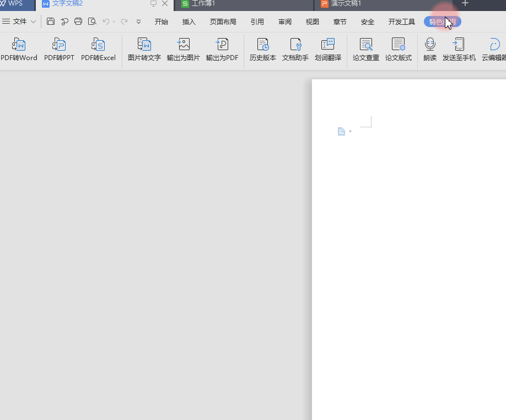506x420 pixels.
Task: Open the 审阅 ribbon tab
Action: pyautogui.click(x=285, y=21)
